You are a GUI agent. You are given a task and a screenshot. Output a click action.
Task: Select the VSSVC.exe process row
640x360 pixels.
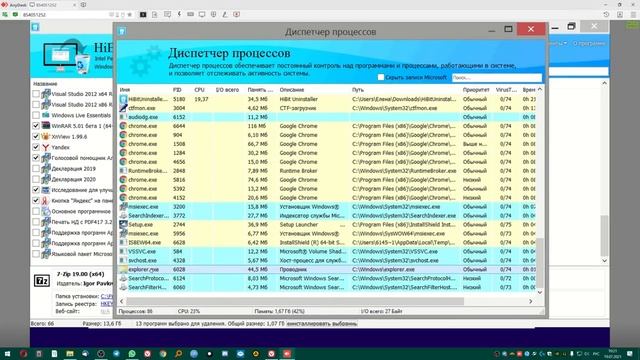(327, 251)
